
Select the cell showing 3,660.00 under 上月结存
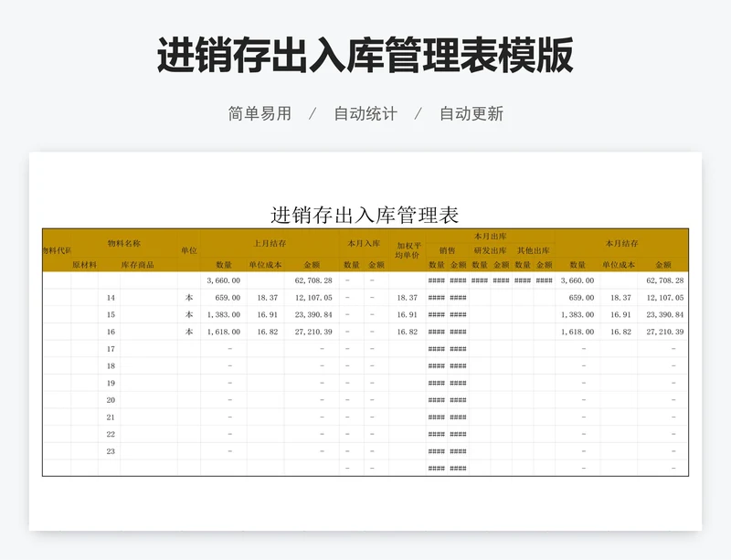tap(223, 280)
